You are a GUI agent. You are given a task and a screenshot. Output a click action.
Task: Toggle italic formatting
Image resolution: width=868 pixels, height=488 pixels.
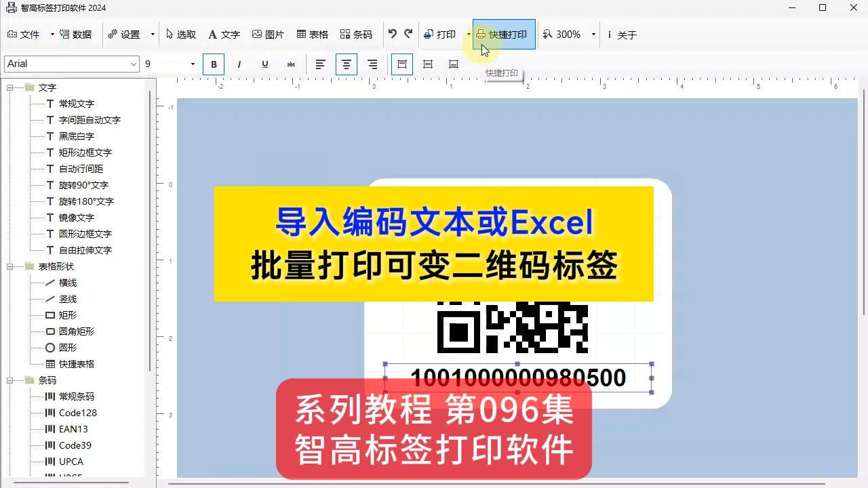click(239, 64)
